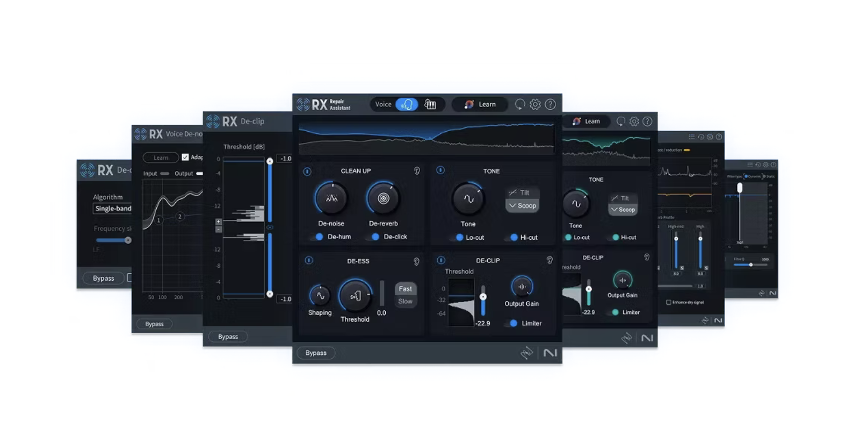Screen dimensions: 868x428
Task: Click the ear listen icon in De-ess
Action: [416, 261]
